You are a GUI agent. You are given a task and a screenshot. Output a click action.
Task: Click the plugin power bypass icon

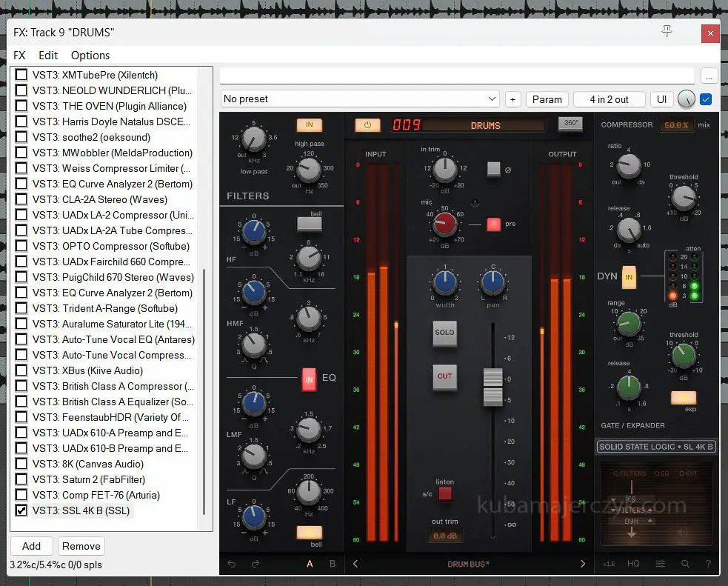pos(367,125)
